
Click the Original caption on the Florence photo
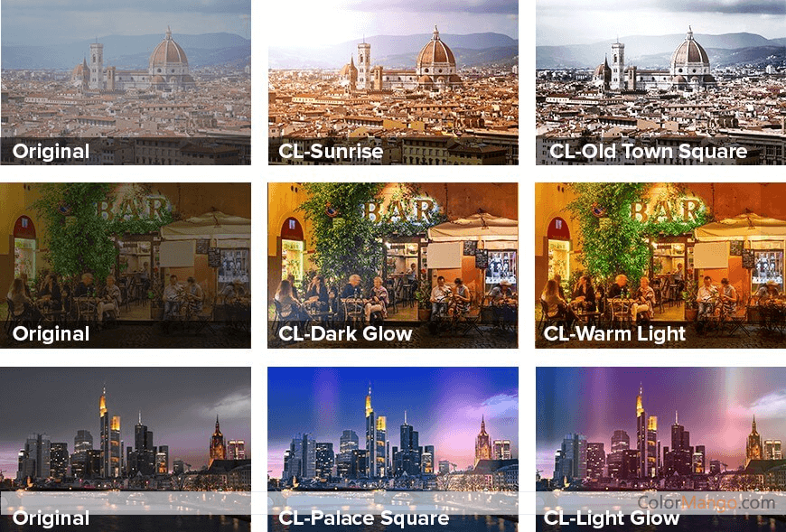click(x=51, y=151)
